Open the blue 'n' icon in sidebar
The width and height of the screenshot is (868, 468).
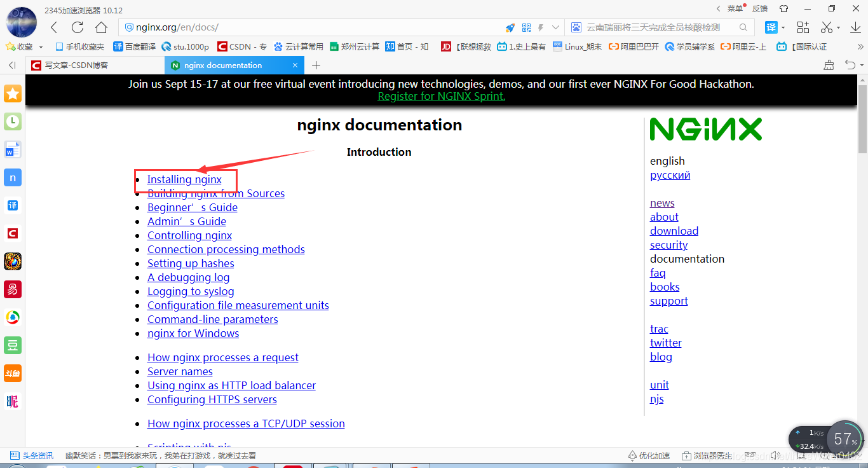13,177
